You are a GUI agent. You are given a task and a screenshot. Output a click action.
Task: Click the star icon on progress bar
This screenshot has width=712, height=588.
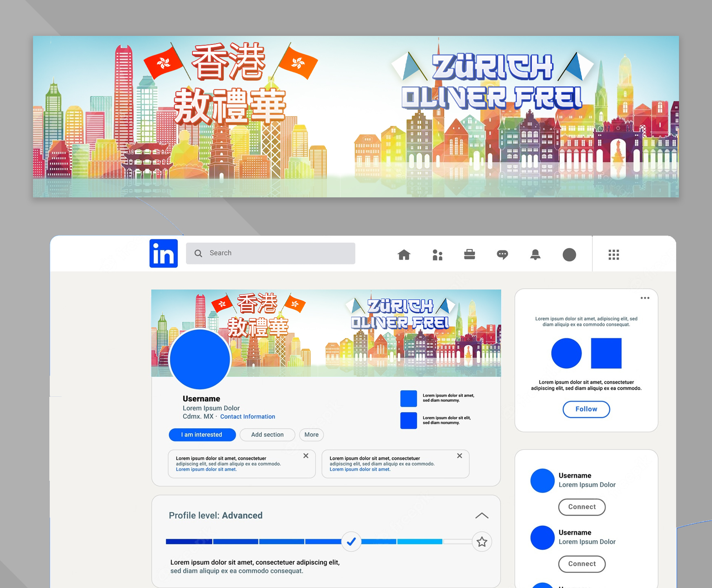pos(482,542)
